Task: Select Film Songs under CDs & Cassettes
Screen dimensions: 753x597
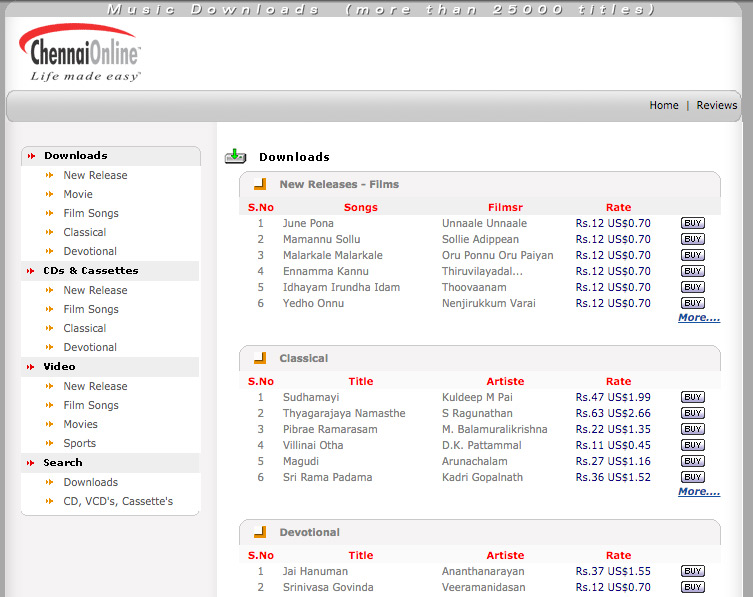Action: (x=91, y=309)
